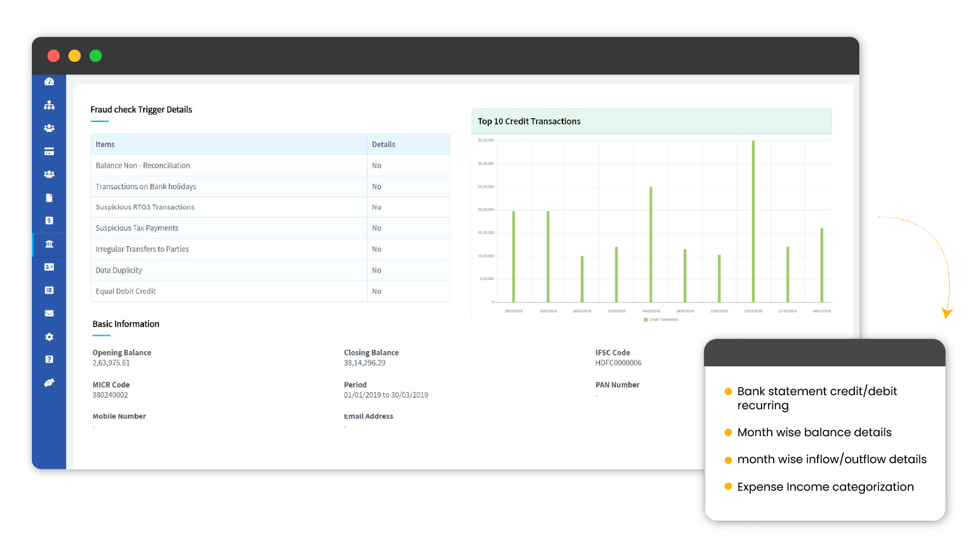Click period 01/01/2019 to 30/03/2019
Image resolution: width=980 pixels, height=552 pixels.
(386, 395)
